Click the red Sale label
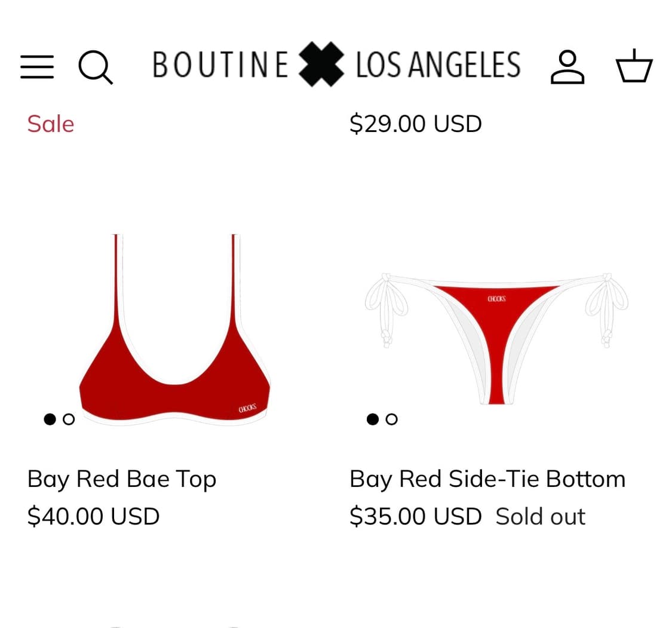The width and height of the screenshot is (672, 628). pos(51,124)
